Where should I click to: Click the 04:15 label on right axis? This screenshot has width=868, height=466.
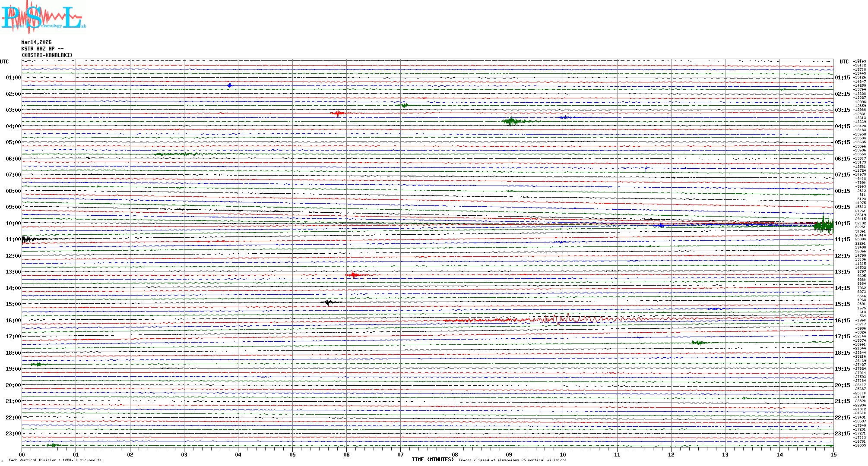click(x=842, y=126)
